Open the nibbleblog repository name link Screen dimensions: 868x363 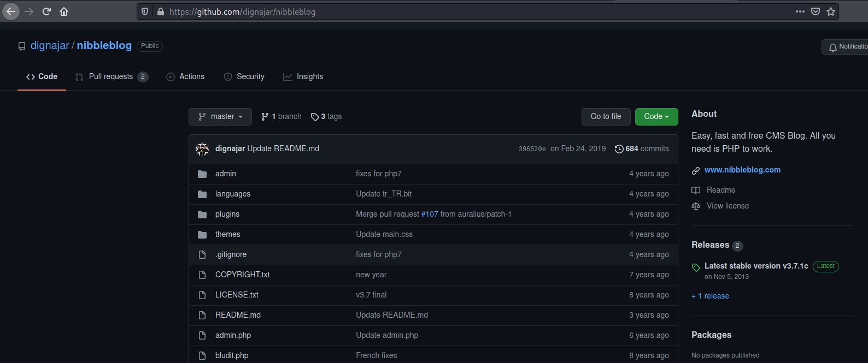click(104, 45)
